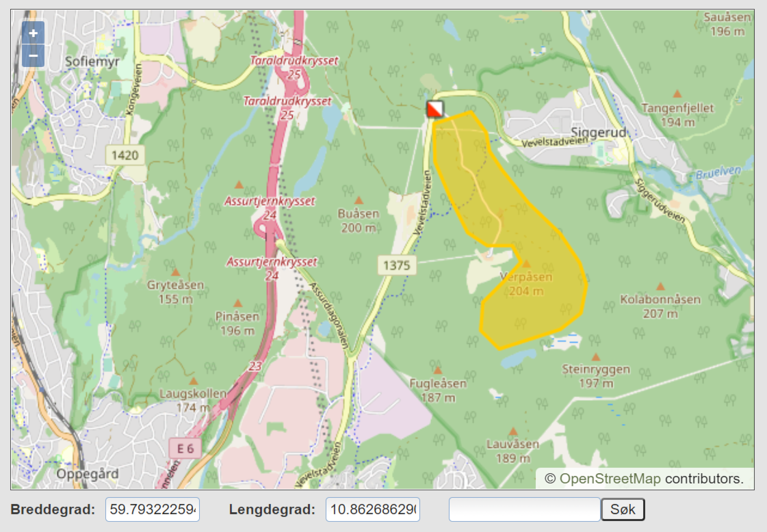Click the empty search text box

point(524,509)
